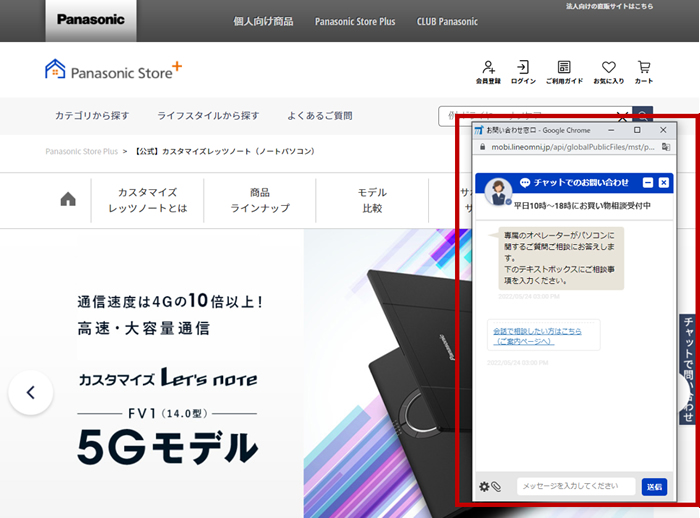Open モデル比較 tab

point(372,200)
